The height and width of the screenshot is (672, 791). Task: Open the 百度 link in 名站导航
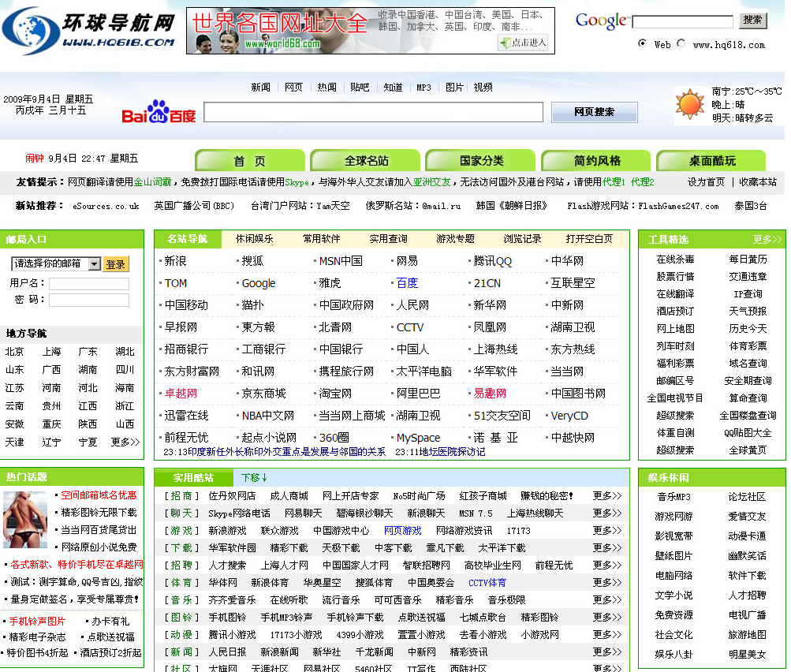click(407, 283)
